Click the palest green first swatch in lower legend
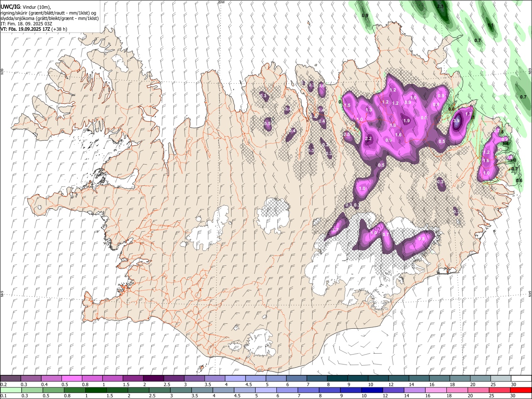 pos(10,390)
